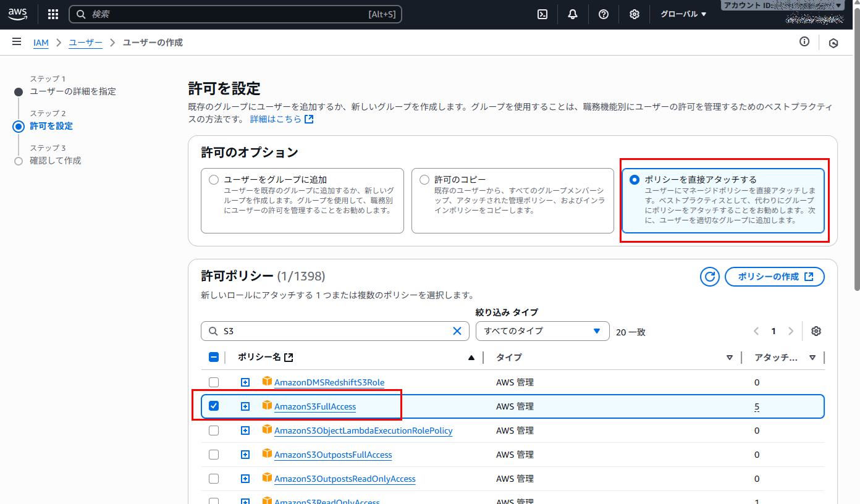
Task: Open the policy table preferences gear
Action: (x=816, y=331)
